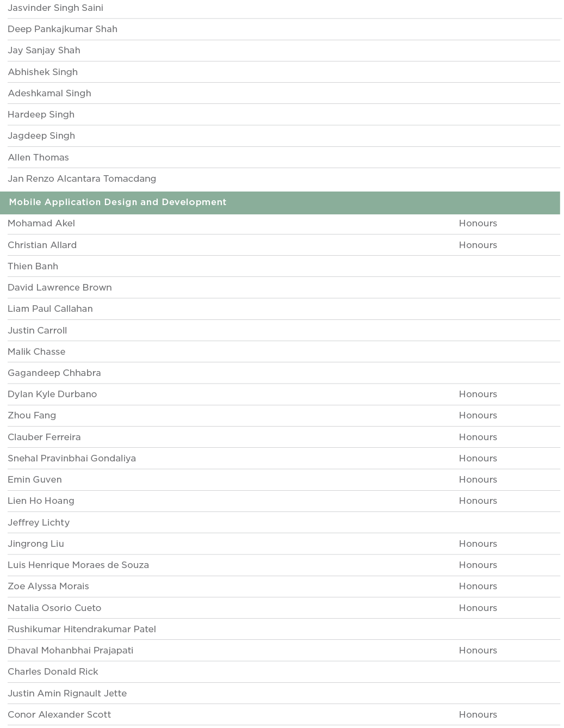This screenshot has height=728, width=564.
Task: Click the name Jan Renzo Alcantara Tomacdang
Action: 82,179
